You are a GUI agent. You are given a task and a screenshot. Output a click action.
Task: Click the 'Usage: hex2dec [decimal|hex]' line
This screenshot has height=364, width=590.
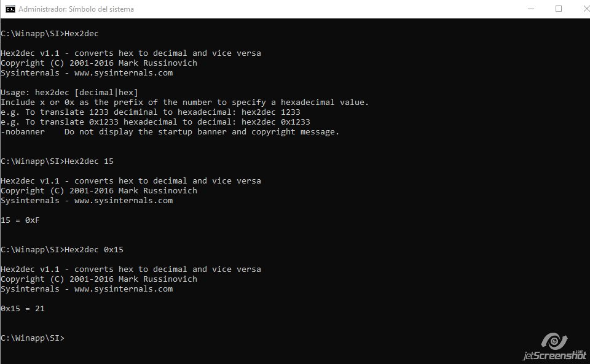(x=69, y=93)
